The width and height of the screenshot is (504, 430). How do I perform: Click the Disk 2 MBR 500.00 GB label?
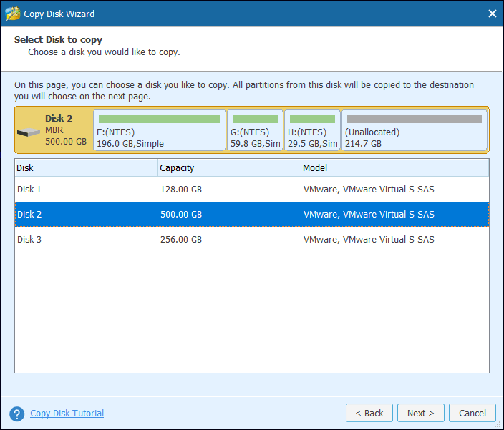click(x=66, y=130)
